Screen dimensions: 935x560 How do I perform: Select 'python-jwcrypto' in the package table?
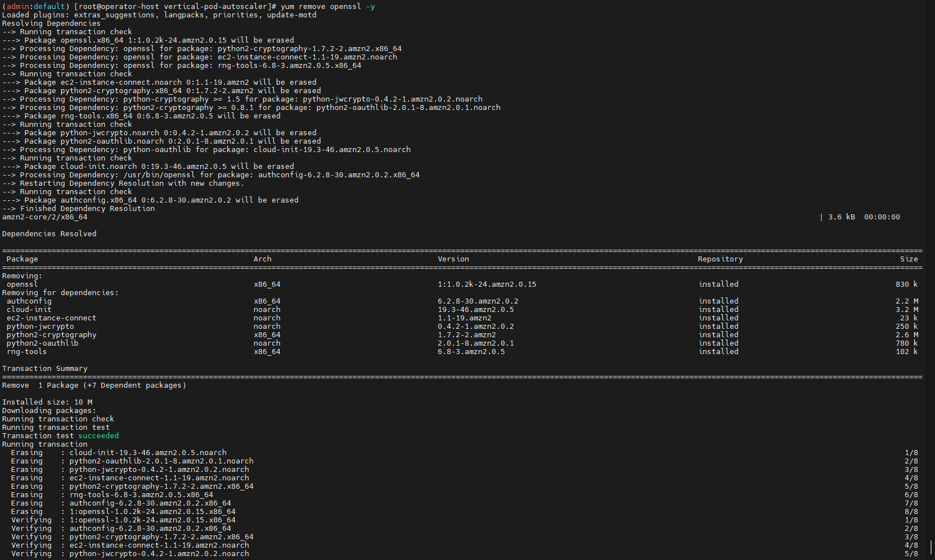pos(40,327)
